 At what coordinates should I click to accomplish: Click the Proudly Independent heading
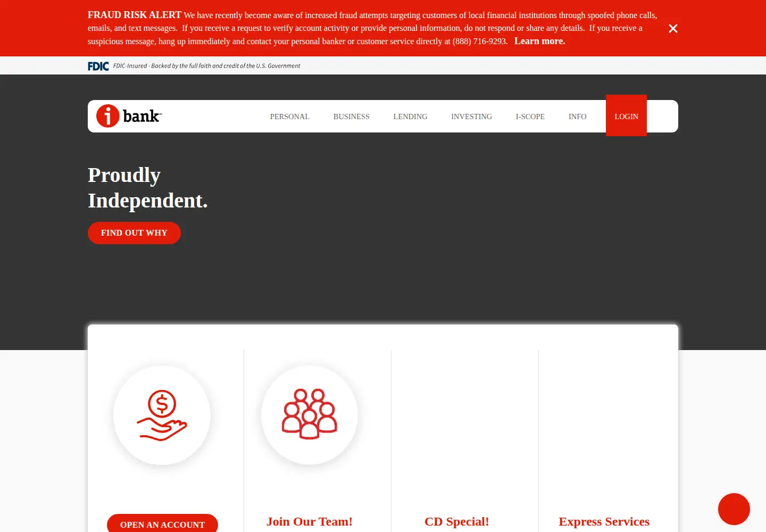[x=148, y=188]
